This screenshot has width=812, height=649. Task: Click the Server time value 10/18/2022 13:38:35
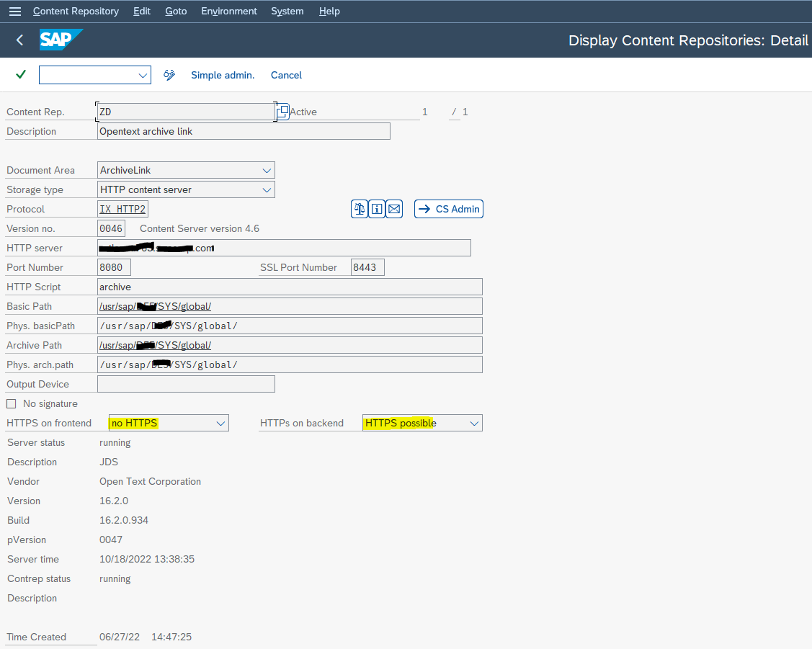click(x=147, y=559)
